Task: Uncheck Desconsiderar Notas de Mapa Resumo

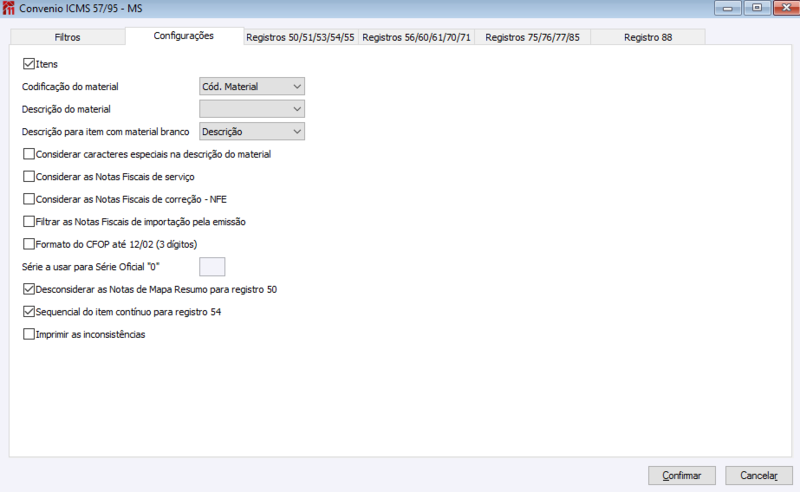Action: [29, 289]
